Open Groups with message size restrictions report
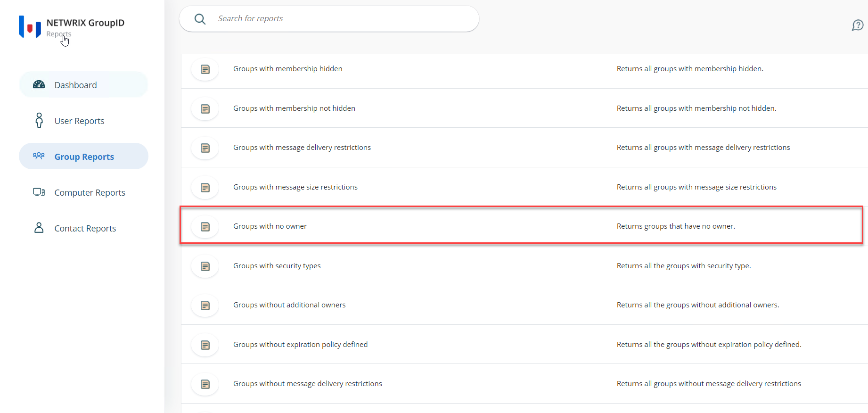Image resolution: width=868 pixels, height=413 pixels. coord(295,187)
